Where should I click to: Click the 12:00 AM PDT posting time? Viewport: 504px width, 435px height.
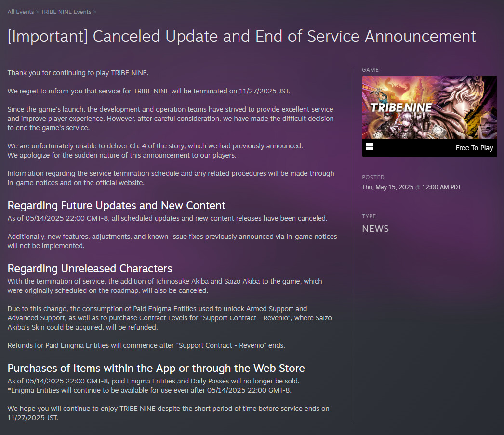(441, 187)
